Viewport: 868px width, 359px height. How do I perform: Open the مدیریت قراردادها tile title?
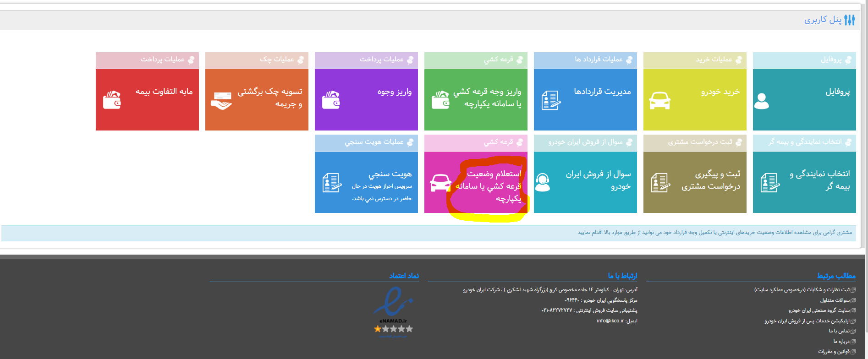tap(602, 92)
